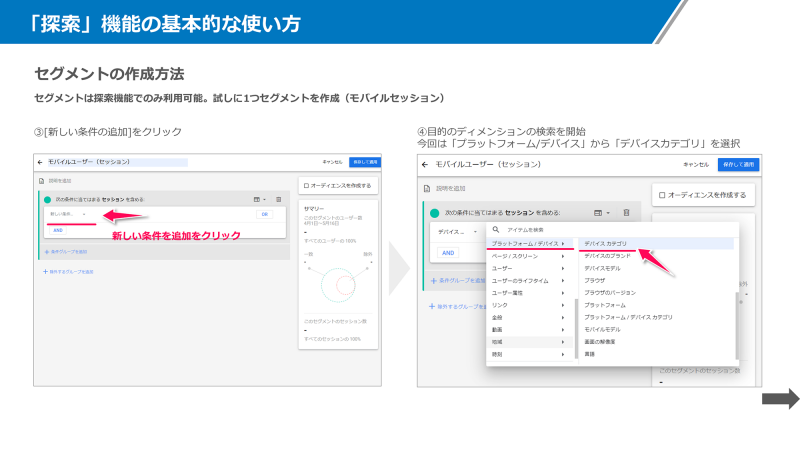Expand プラットフォーム / デバイス category
Viewport: 800px width, 450px height.
(527, 243)
